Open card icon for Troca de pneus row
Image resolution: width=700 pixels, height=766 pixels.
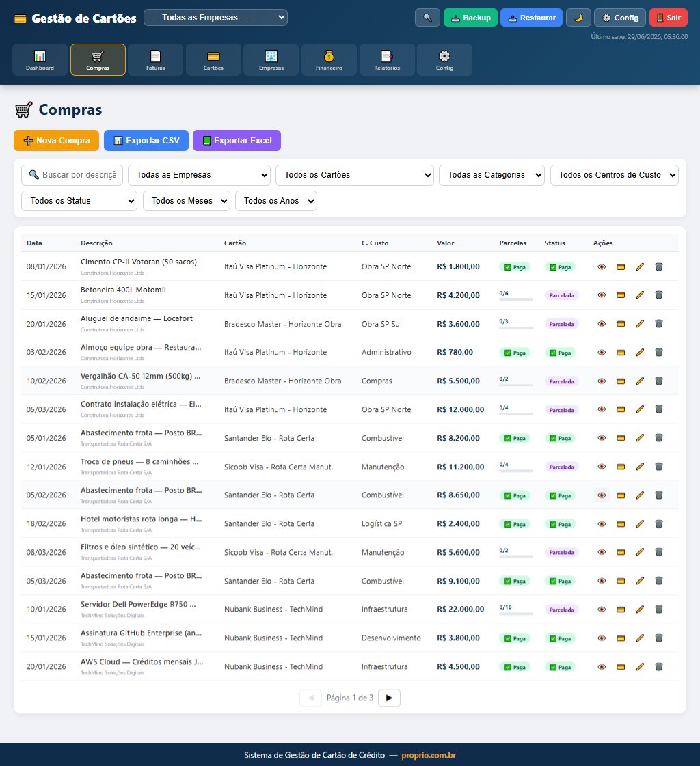pyautogui.click(x=621, y=467)
